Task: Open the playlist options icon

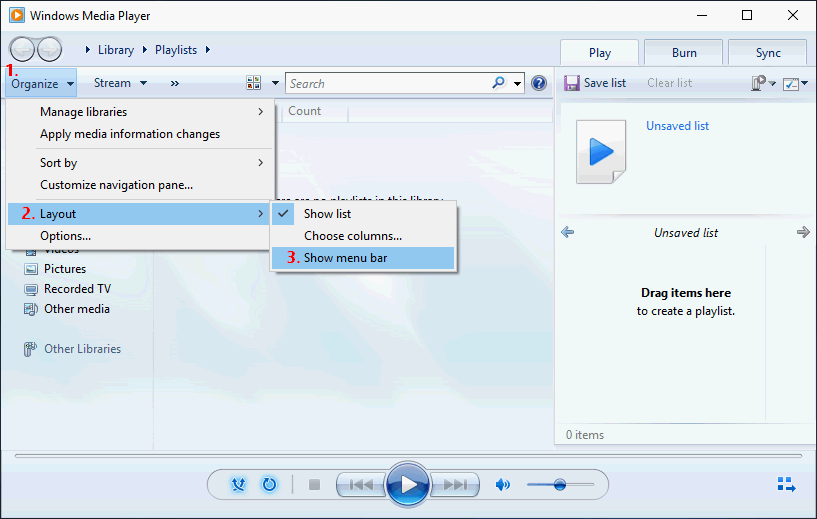Action: 759,83
